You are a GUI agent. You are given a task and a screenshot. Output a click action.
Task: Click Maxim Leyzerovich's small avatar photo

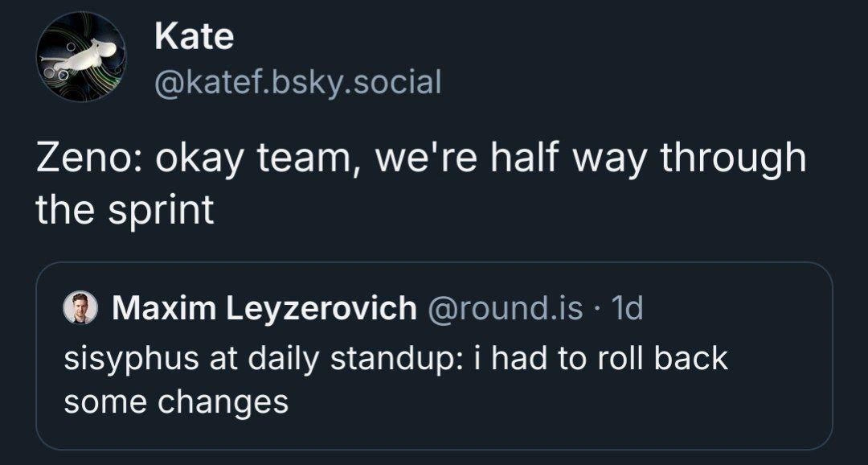[81, 307]
